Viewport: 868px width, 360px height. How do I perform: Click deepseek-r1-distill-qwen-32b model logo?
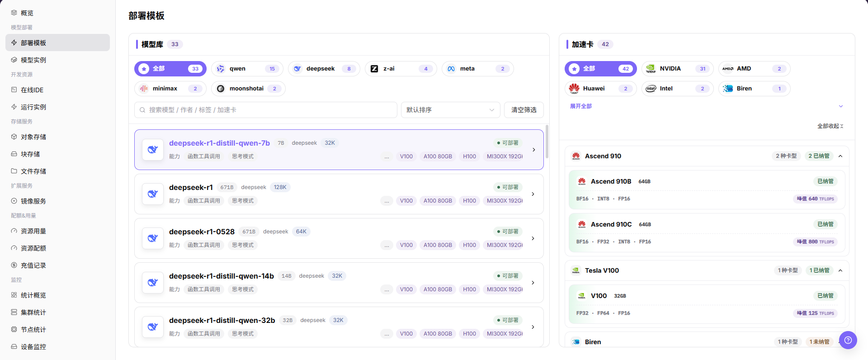tap(153, 327)
